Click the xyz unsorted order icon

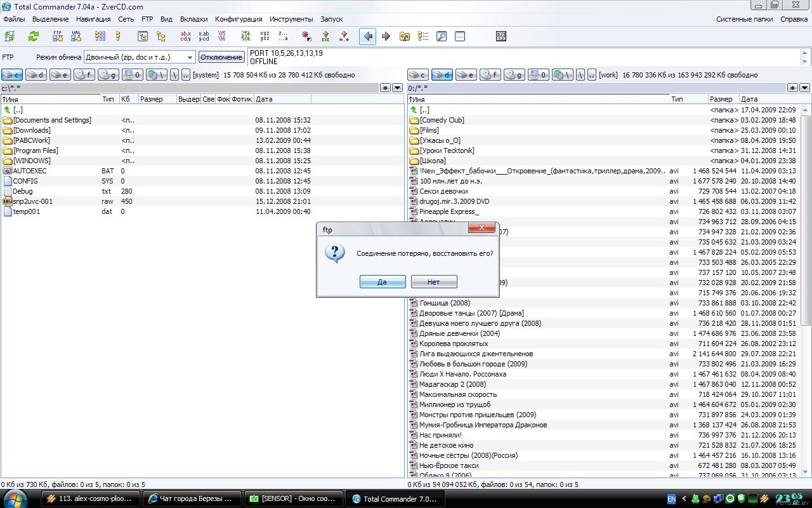[x=265, y=36]
